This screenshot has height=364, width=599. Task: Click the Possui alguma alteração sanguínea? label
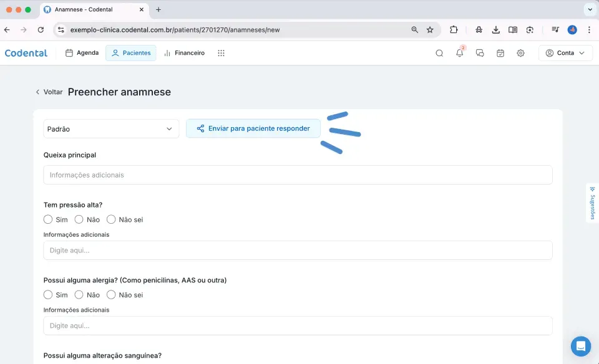point(102,355)
